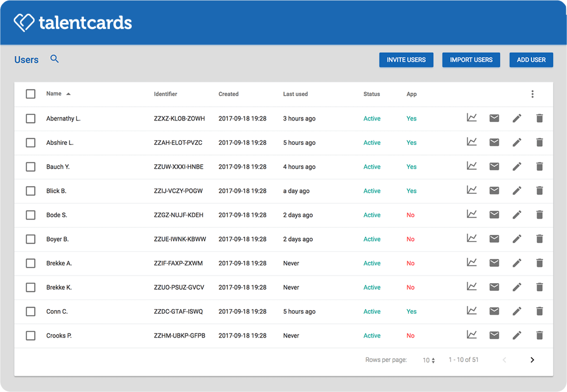Click the Last used column header
Viewport: 567px width, 392px height.
click(295, 94)
